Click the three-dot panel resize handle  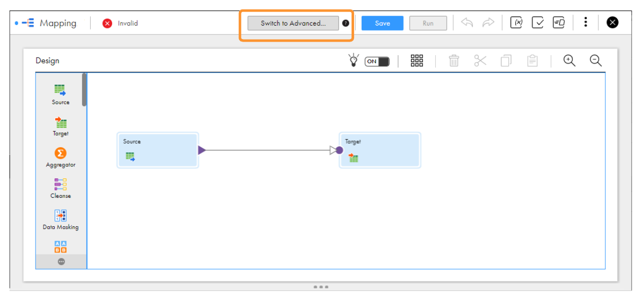pyautogui.click(x=321, y=287)
